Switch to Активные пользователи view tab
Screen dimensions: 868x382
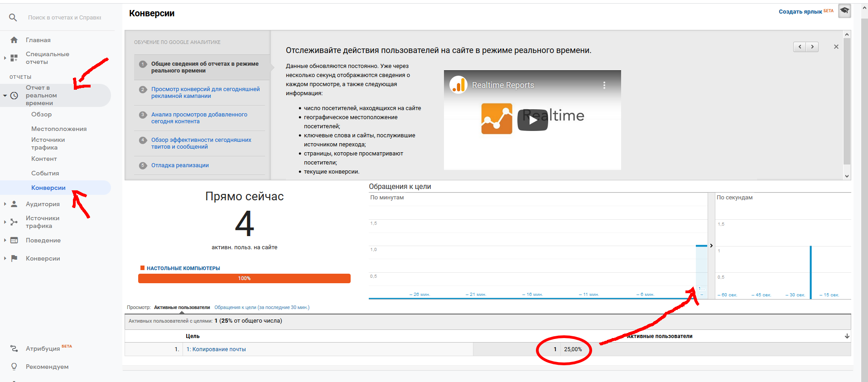coord(182,307)
